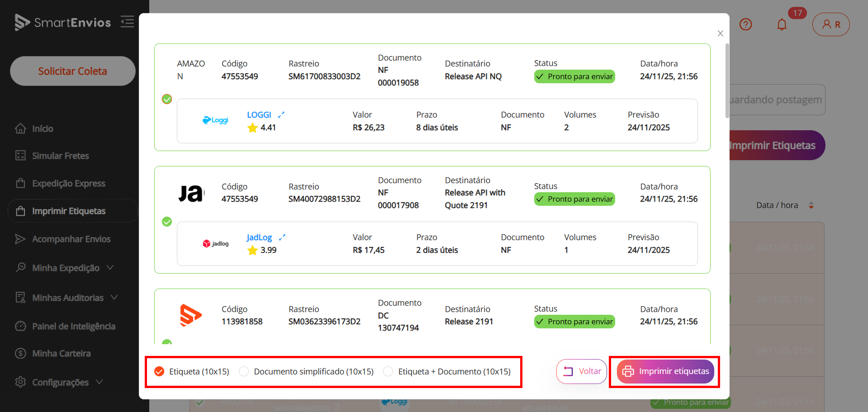
Task: Click the SmartEnvios logo
Action: click(63, 22)
